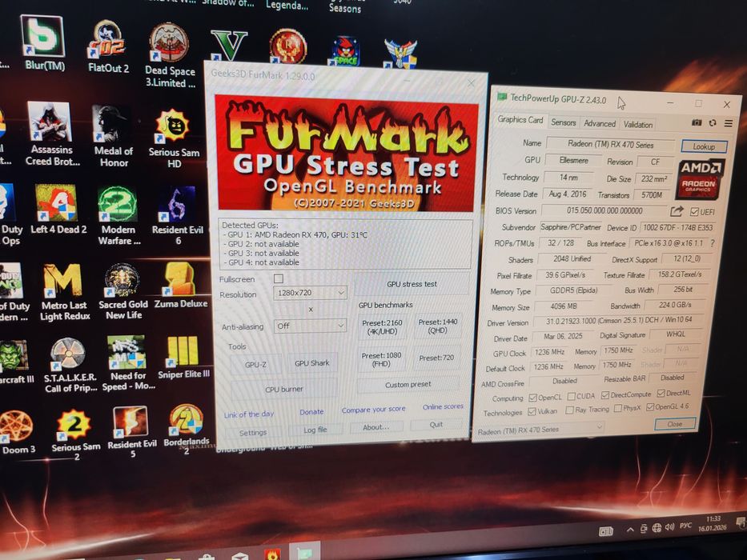Toggle the Ray Tracing checkbox
Viewport: 747px width, 560px height.
point(569,410)
